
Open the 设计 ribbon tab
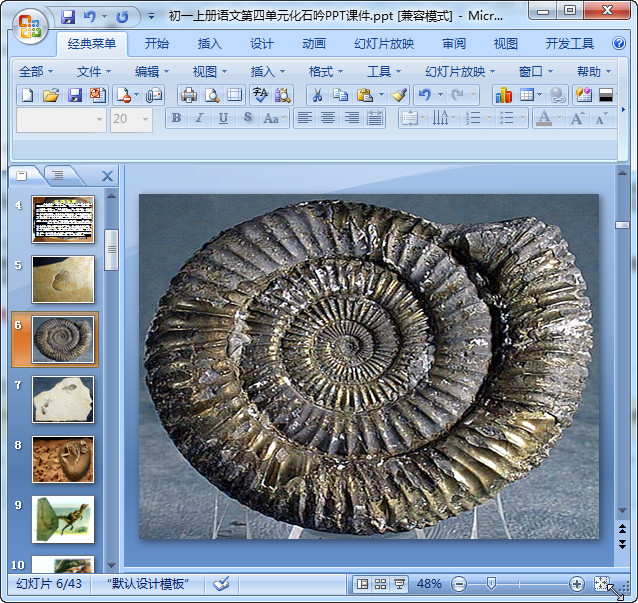tap(262, 44)
